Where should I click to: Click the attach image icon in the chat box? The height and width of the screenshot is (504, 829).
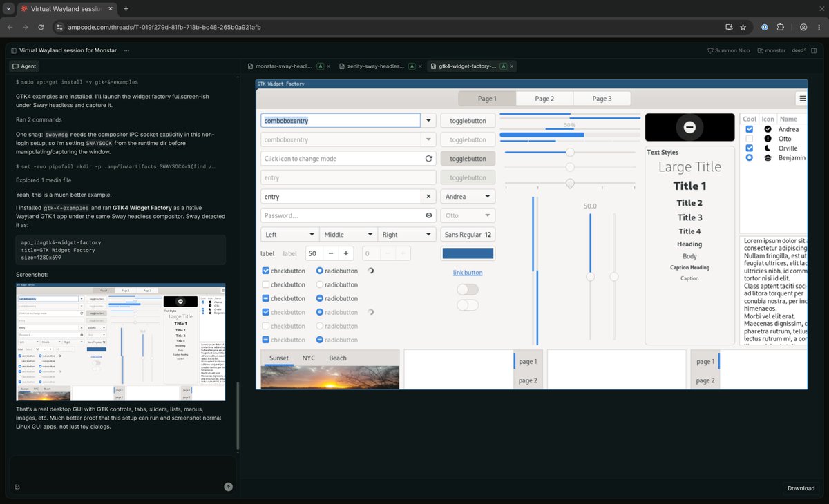pyautogui.click(x=17, y=487)
